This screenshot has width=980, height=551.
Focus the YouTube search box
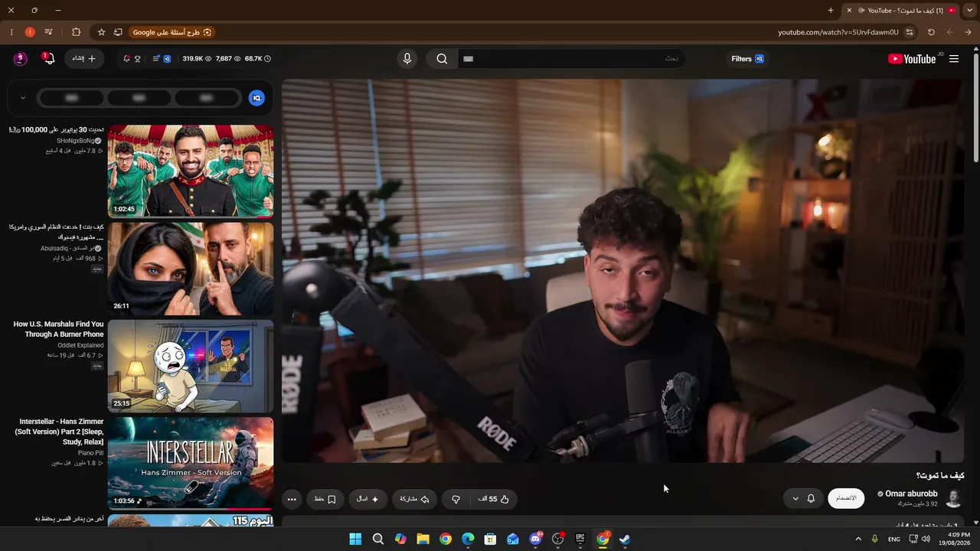tap(570, 59)
